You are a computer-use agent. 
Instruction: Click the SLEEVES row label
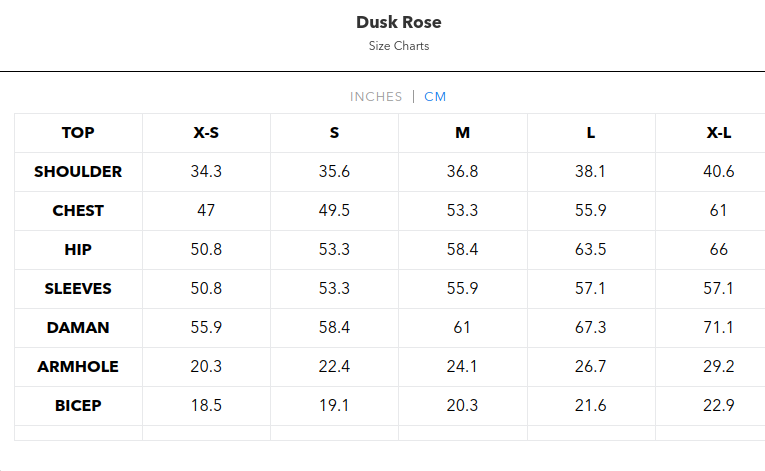78,289
